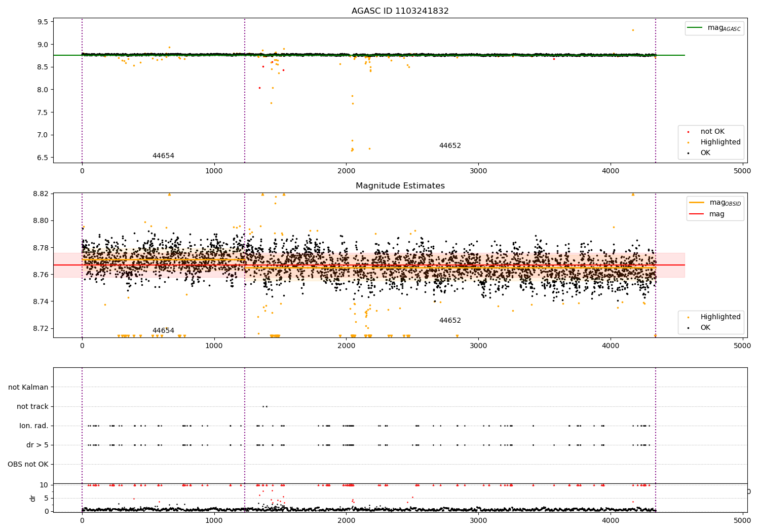Select the mag AGASC legend label
760x532 pixels.
(x=724, y=28)
